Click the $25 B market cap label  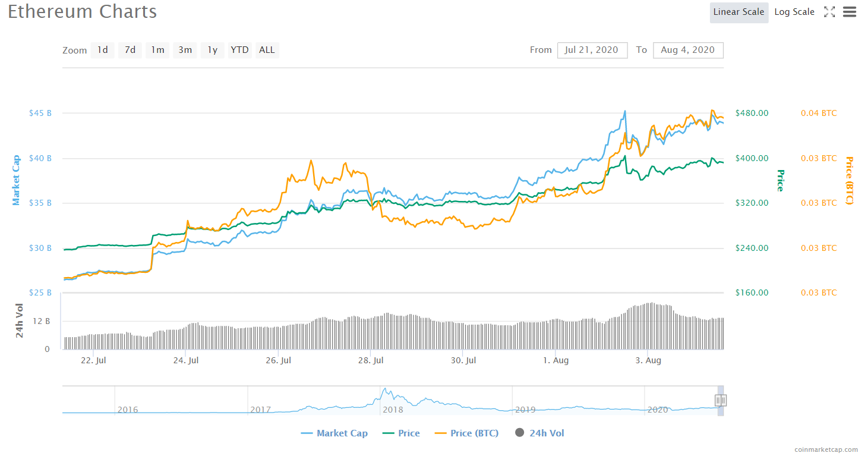[40, 293]
